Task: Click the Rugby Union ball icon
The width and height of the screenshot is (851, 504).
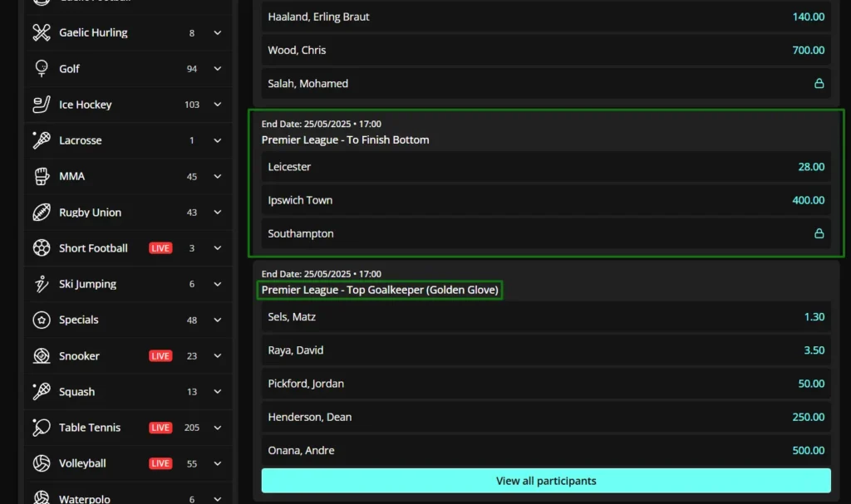Action: [42, 212]
